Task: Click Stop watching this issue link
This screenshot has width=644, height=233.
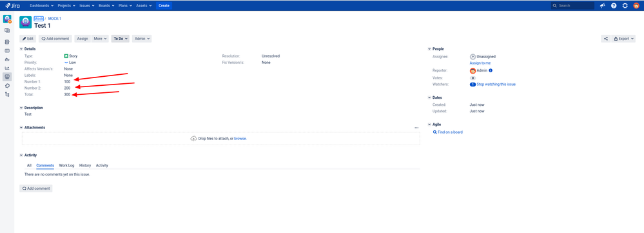Action: [x=496, y=85]
